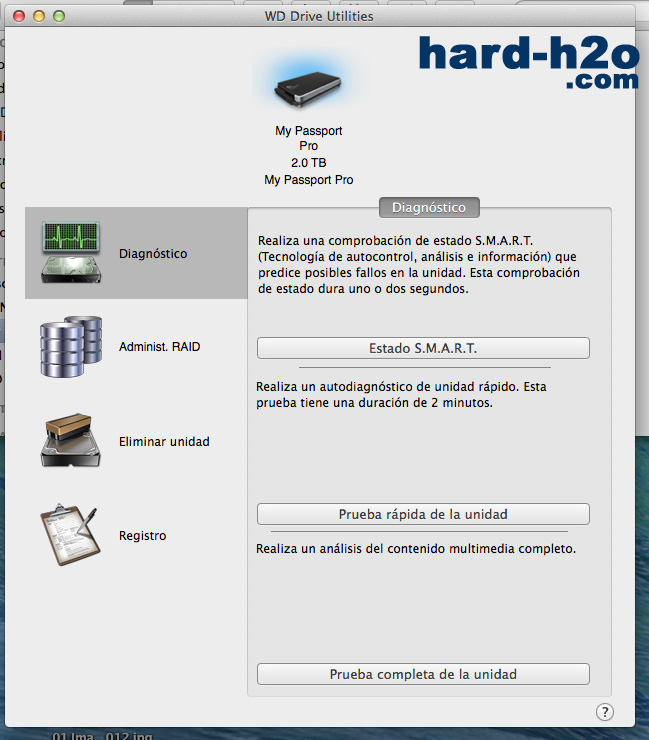Click the Registro clipboard icon

click(71, 535)
